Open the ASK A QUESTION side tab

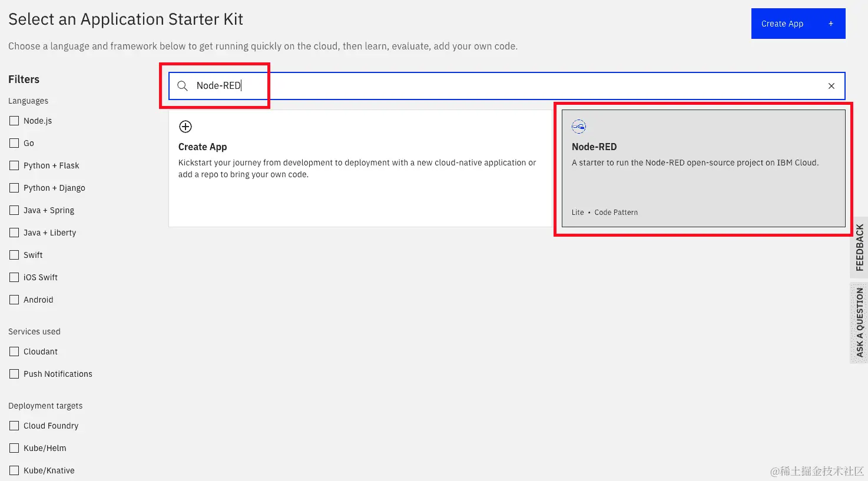860,323
